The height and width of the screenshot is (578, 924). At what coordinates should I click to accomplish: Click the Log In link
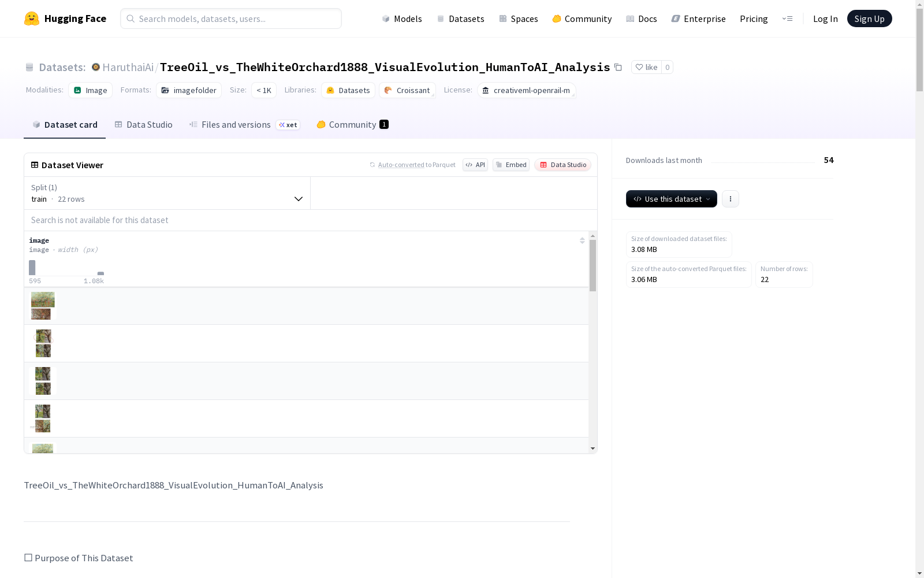pos(825,18)
